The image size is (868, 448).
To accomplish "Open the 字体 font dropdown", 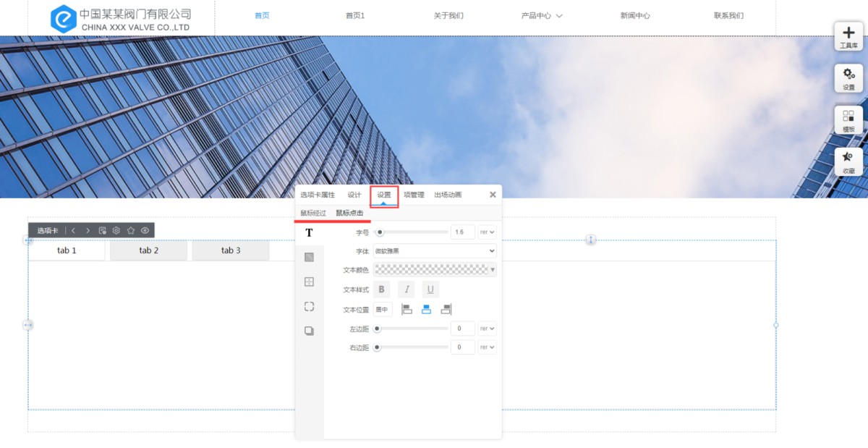I will click(435, 251).
